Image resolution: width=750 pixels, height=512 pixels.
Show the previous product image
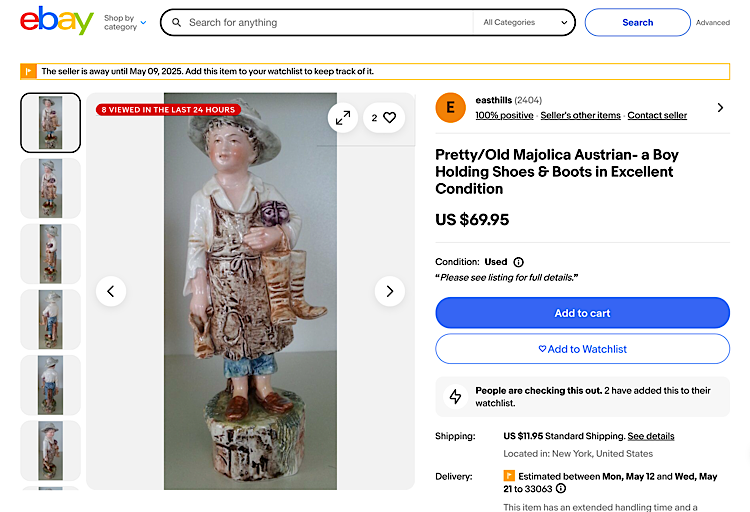[x=110, y=291]
